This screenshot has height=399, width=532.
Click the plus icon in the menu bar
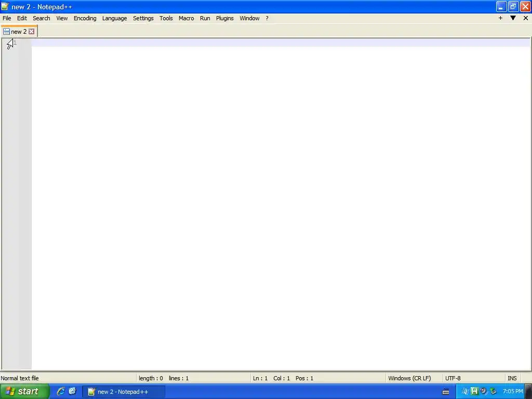click(x=500, y=18)
